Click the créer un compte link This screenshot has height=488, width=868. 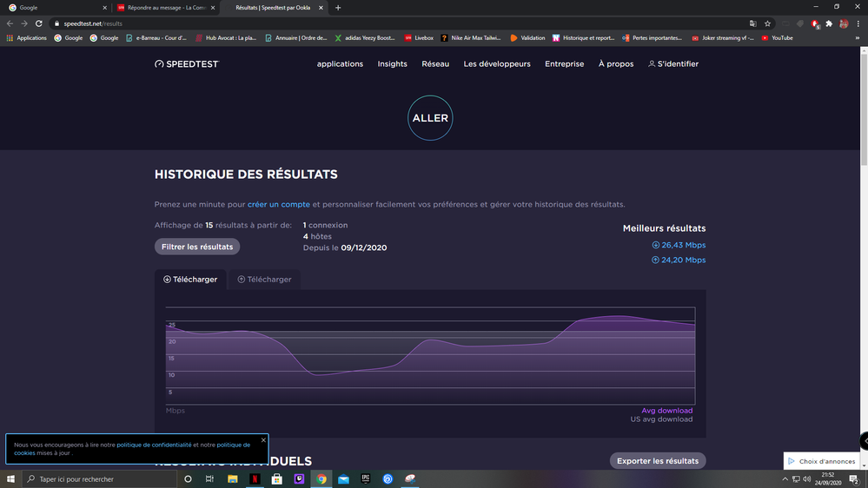point(279,205)
